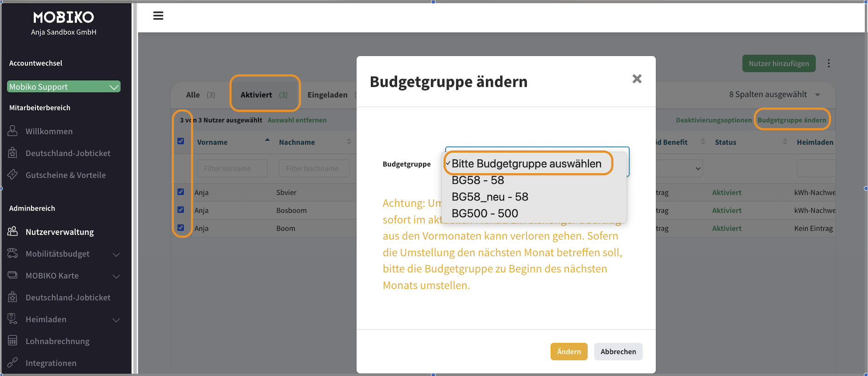Select BG58_neu - 58 from dropdown list
This screenshot has width=868, height=376.
[489, 197]
